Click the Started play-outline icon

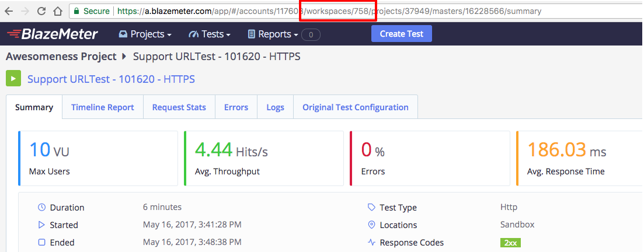(41, 225)
